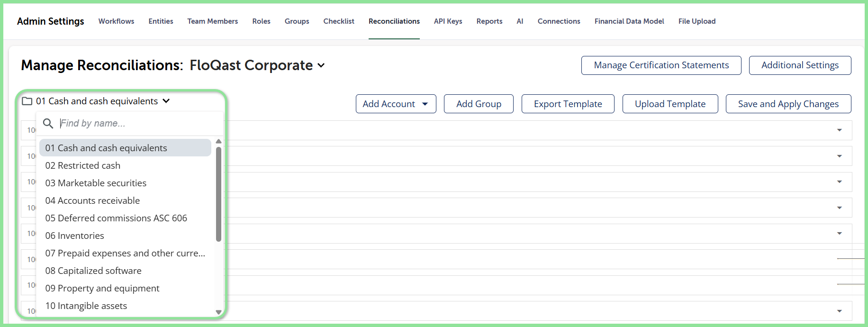The height and width of the screenshot is (327, 868).
Task: Click the dropdown list scrollbar thumb
Action: [218, 194]
